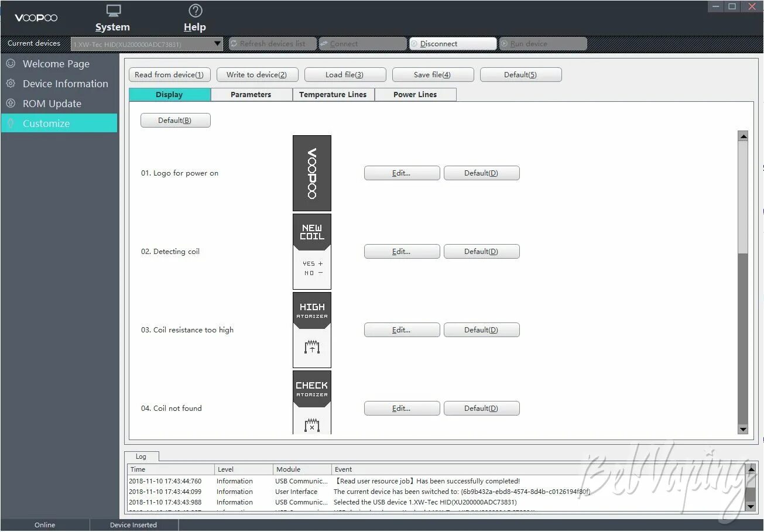
Task: Edit the Coil resistance too high image
Action: click(402, 330)
